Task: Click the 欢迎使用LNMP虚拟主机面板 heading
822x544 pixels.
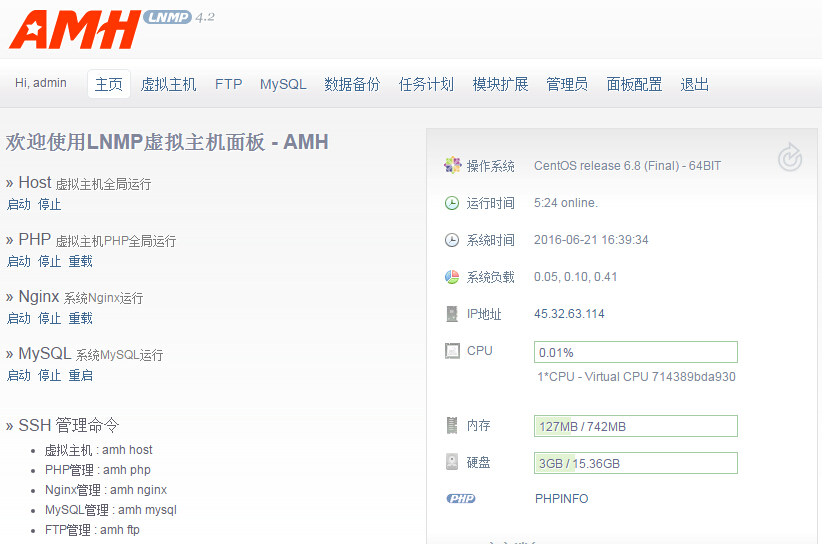Action: coord(167,142)
